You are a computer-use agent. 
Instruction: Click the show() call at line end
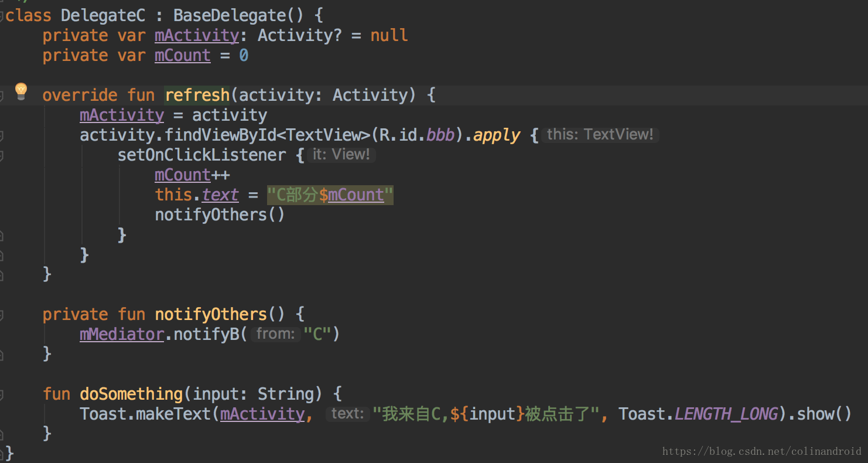point(825,414)
